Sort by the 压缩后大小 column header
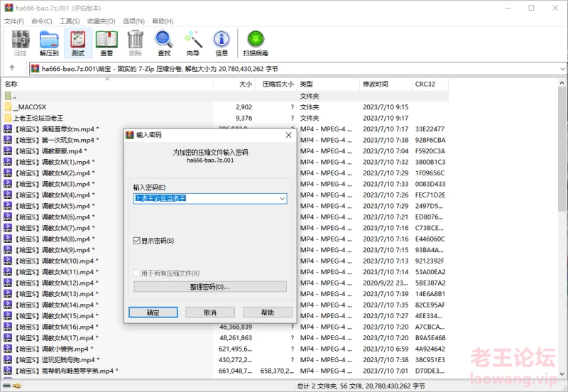The height and width of the screenshot is (392, 568). click(x=276, y=84)
